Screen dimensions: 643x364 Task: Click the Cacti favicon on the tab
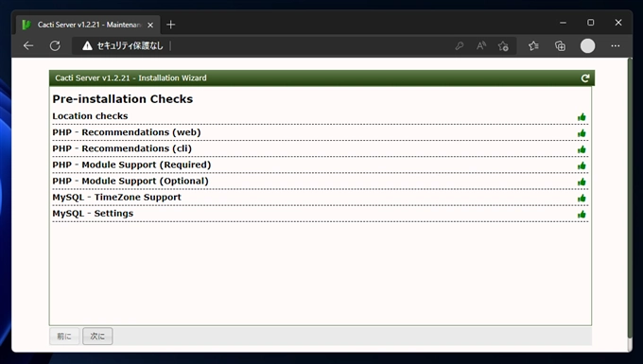pyautogui.click(x=26, y=25)
